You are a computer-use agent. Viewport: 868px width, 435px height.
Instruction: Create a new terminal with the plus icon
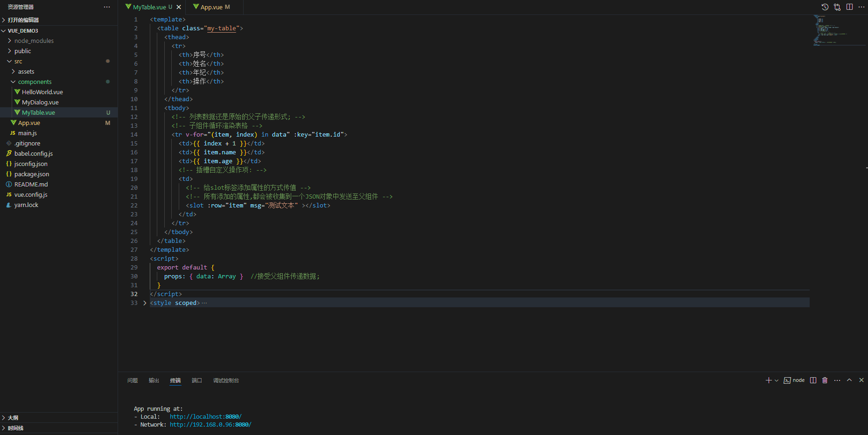[x=769, y=380]
